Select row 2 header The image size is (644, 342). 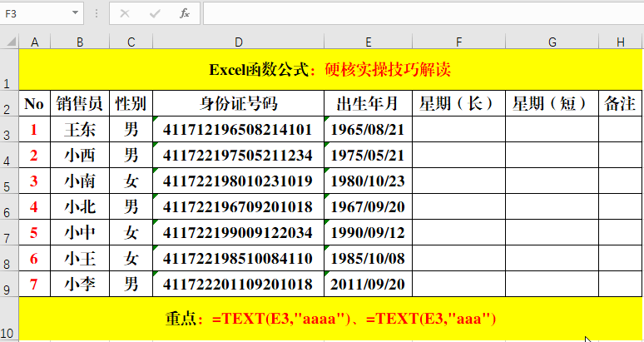[x=9, y=103]
